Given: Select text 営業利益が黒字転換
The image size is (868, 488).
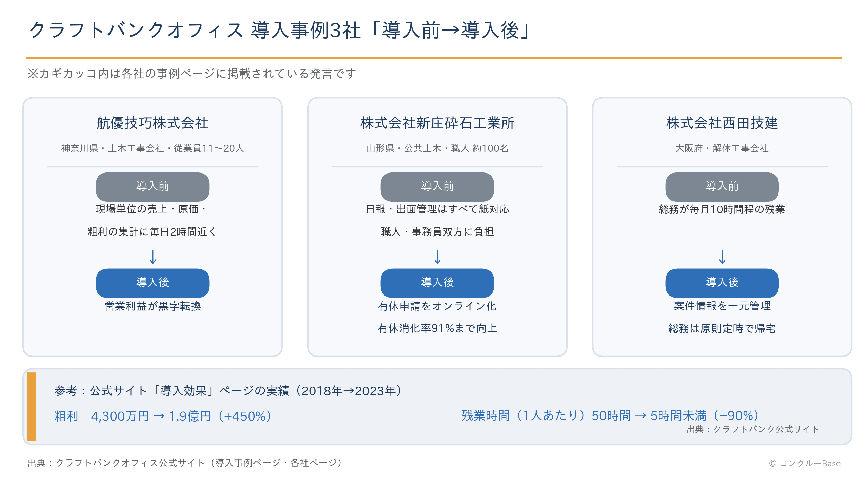Looking at the screenshot, I should click(x=153, y=306).
